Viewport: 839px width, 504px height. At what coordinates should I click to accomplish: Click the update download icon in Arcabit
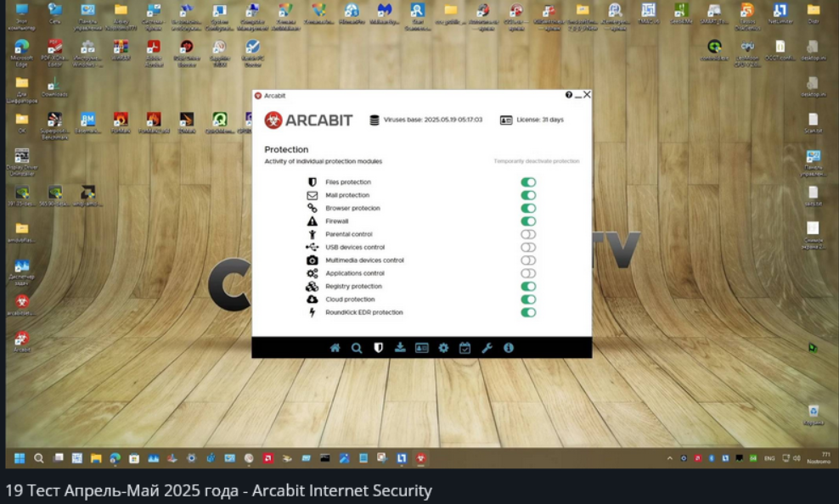pyautogui.click(x=400, y=348)
